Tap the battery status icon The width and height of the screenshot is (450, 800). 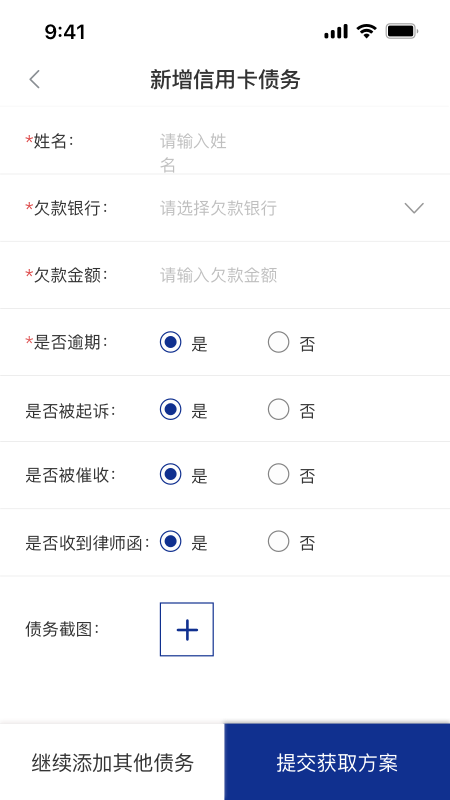(x=402, y=31)
